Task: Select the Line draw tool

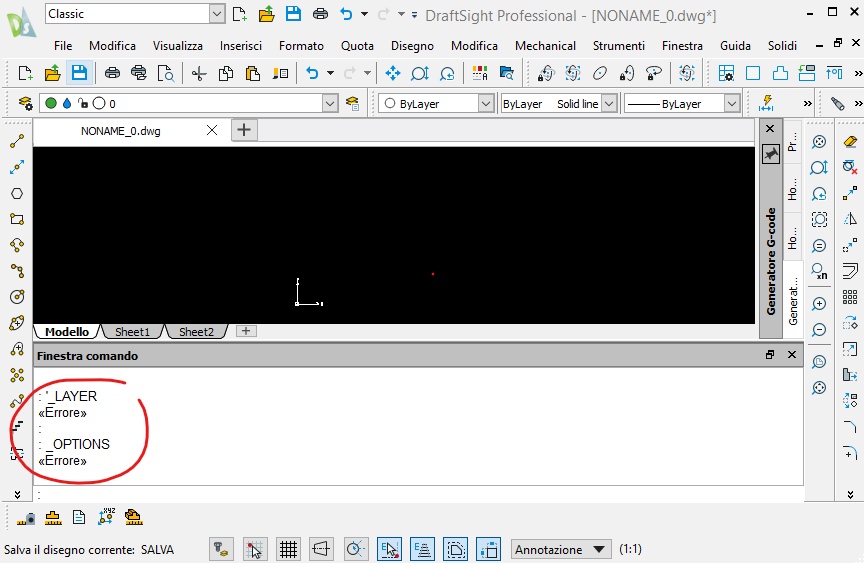Action: tap(17, 142)
